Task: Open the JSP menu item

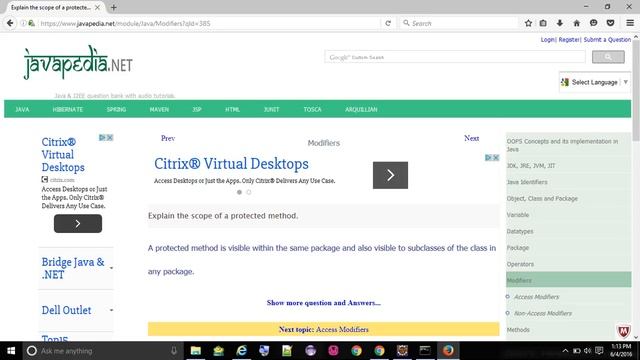Action: click(197, 109)
